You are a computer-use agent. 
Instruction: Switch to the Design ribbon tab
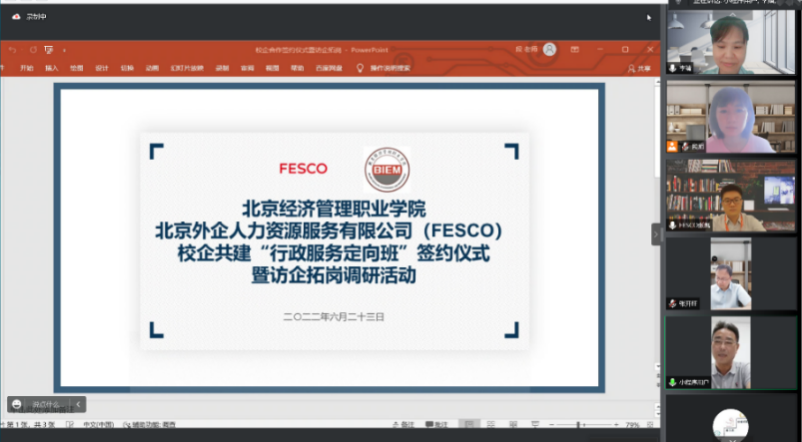(x=102, y=68)
